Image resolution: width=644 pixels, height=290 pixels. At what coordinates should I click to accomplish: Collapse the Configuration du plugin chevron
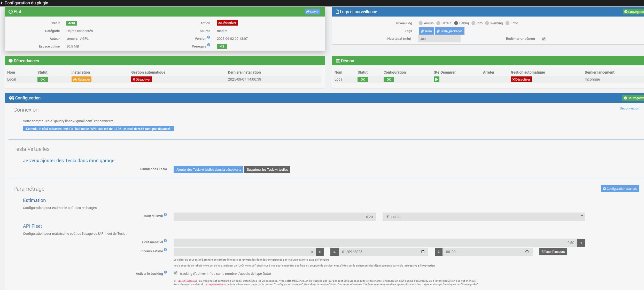pyautogui.click(x=2, y=3)
